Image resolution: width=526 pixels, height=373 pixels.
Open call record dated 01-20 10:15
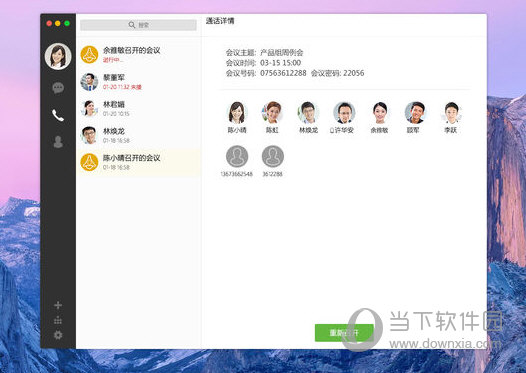click(138, 108)
